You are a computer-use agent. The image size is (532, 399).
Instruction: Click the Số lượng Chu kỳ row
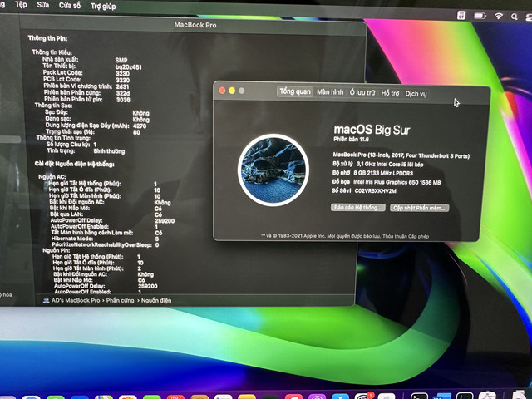pyautogui.click(x=71, y=144)
